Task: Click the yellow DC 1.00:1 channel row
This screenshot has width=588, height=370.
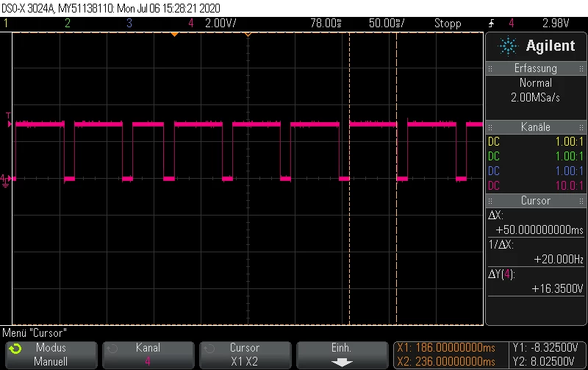Action: click(536, 141)
